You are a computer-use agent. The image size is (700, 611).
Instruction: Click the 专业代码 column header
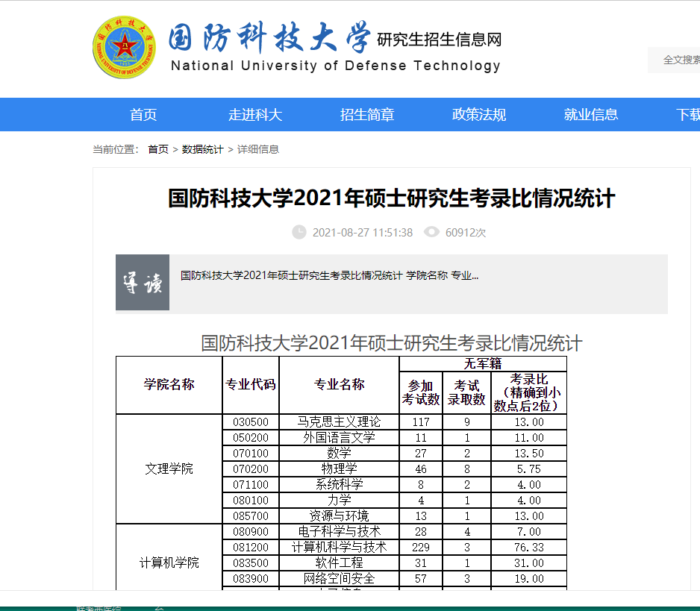tap(251, 385)
